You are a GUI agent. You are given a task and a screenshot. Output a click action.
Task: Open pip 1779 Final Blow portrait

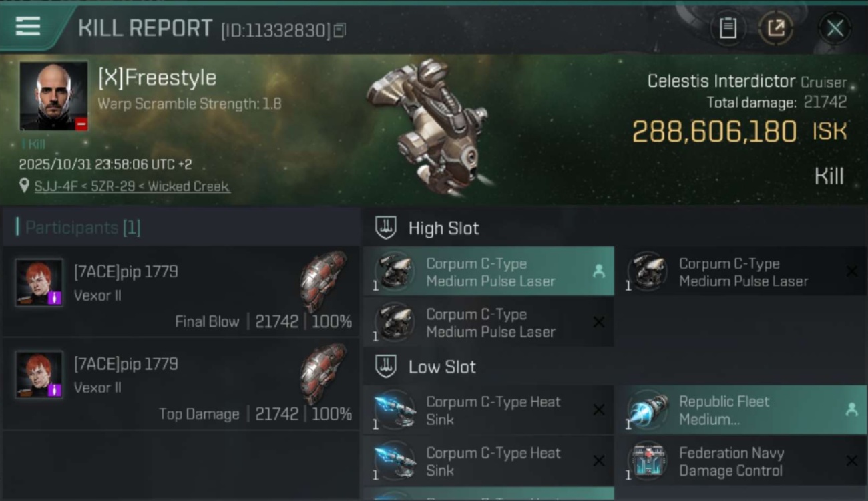pos(39,283)
